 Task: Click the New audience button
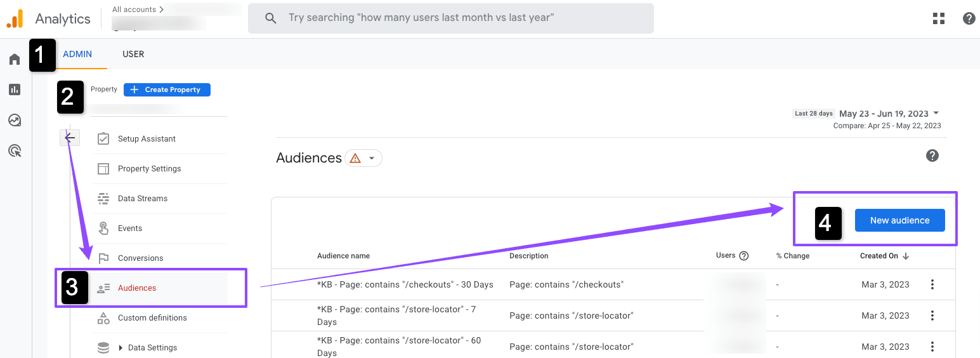[x=900, y=220]
